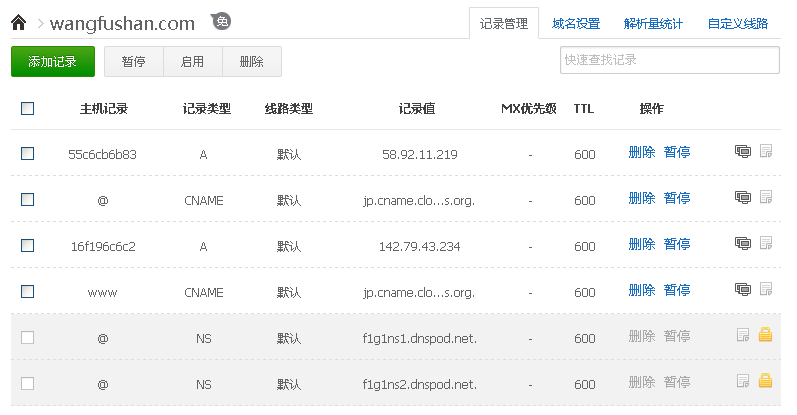Toggle the select-all checkbox in table header
The image size is (797, 415).
point(28,108)
